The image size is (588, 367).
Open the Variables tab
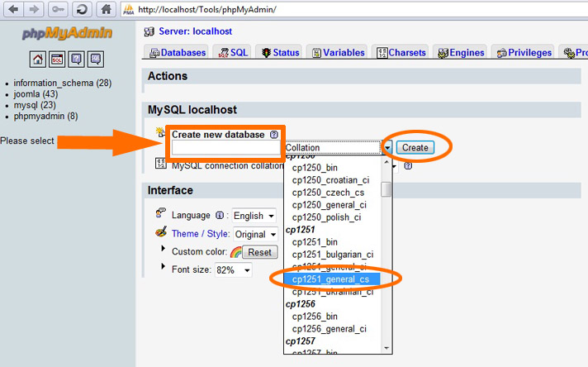pos(338,53)
